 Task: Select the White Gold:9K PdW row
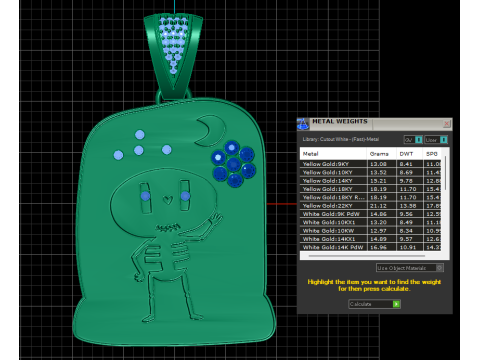[x=370, y=214]
